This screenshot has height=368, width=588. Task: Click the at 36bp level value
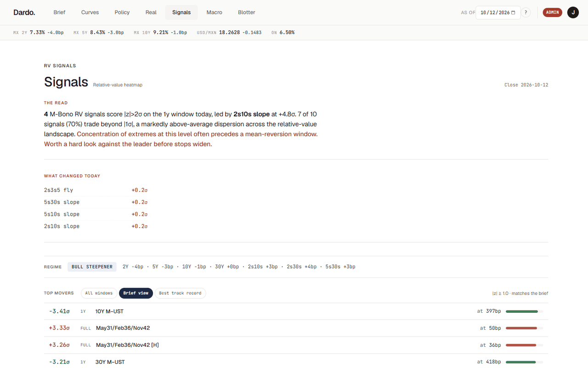491,345
